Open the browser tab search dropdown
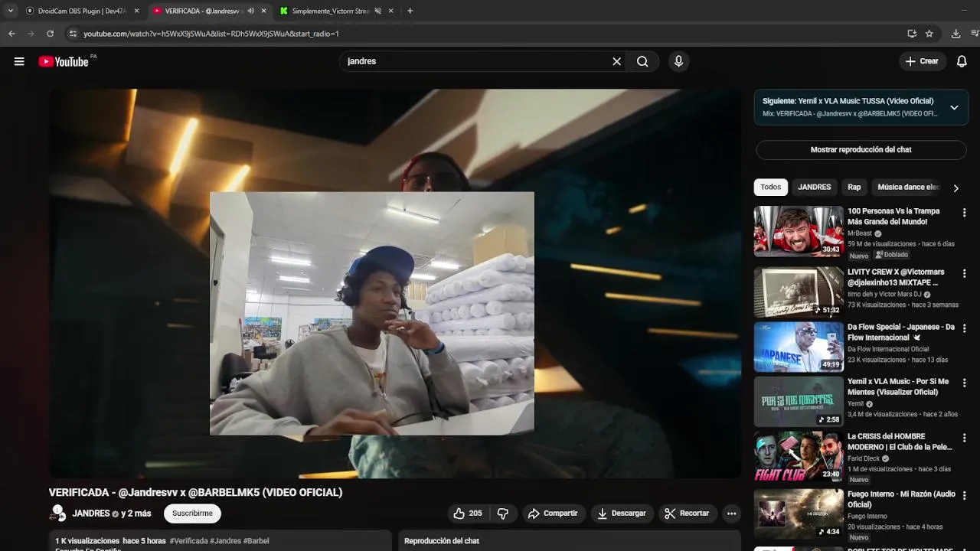980x551 pixels. coord(10,11)
